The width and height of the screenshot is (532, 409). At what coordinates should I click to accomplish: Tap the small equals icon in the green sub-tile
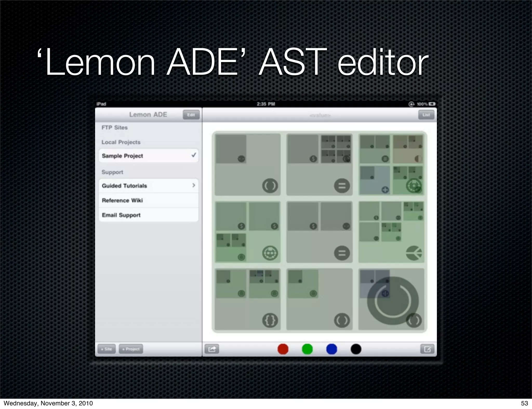point(385,159)
